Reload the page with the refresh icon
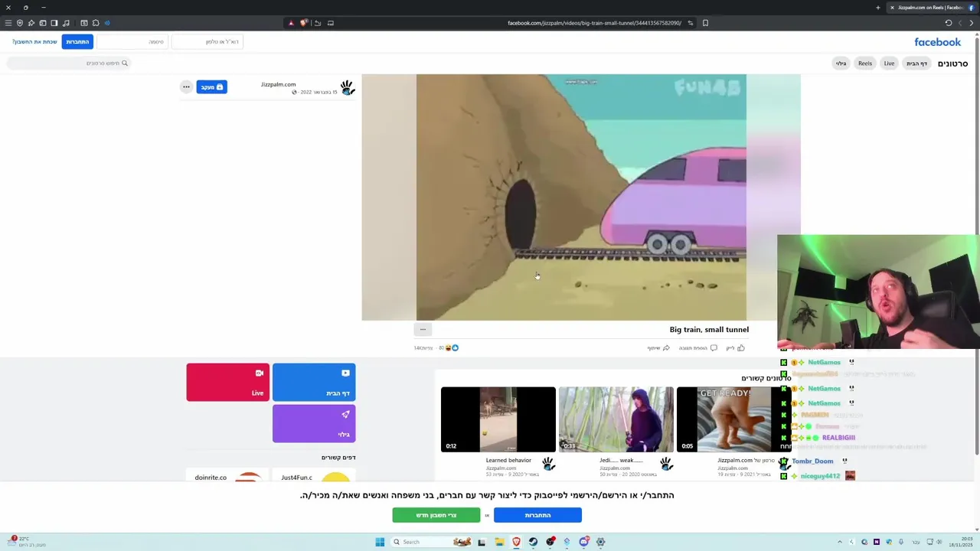 click(x=949, y=23)
